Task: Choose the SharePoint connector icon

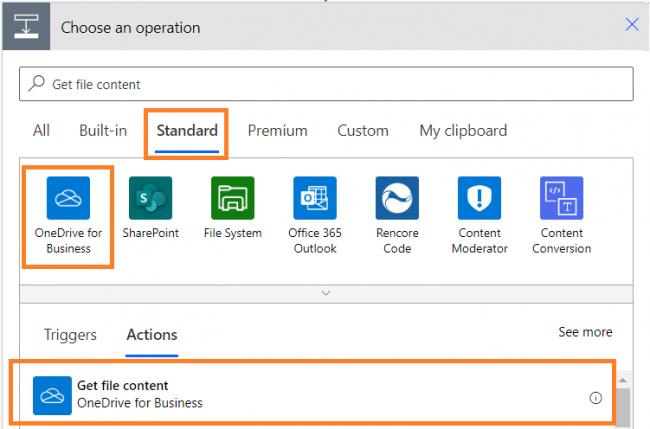Action: pyautogui.click(x=150, y=198)
